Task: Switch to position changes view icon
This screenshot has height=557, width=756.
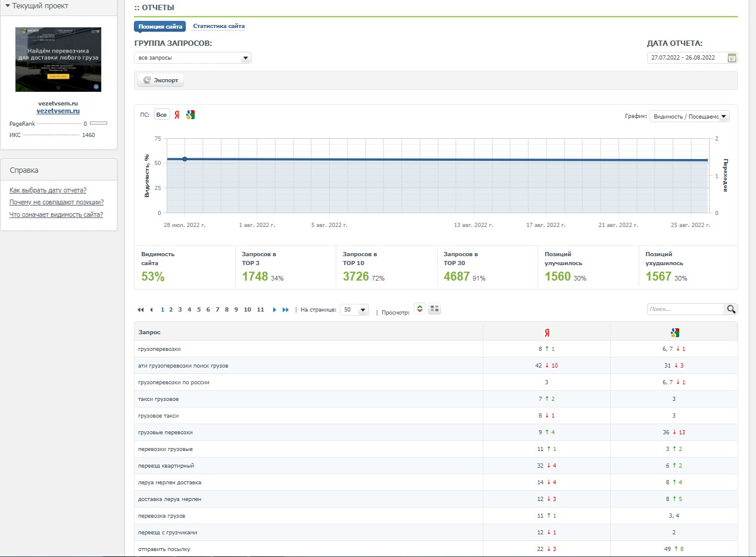Action: pos(420,309)
